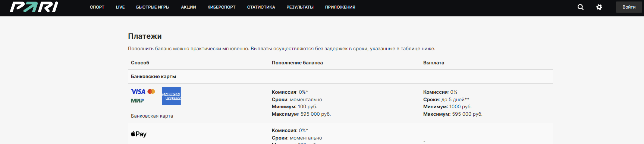This screenshot has height=144, width=644.
Task: Click the Visa logo
Action: [138, 92]
